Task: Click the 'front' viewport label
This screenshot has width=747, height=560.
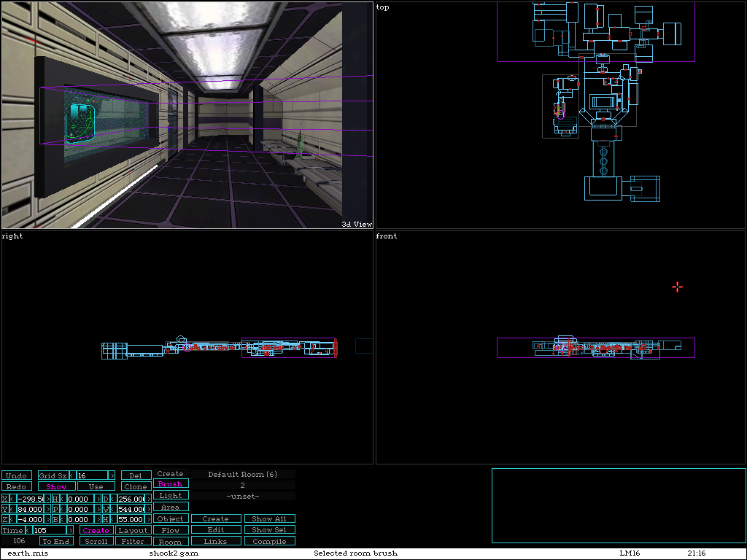Action: (387, 236)
